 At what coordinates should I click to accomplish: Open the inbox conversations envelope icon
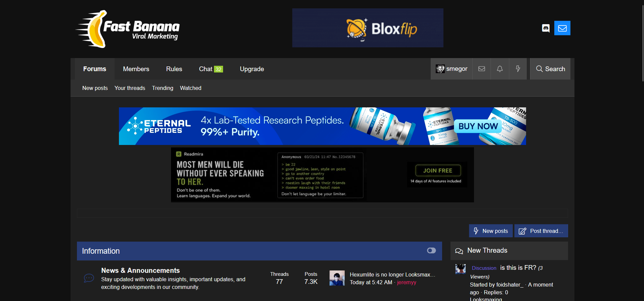tap(482, 69)
